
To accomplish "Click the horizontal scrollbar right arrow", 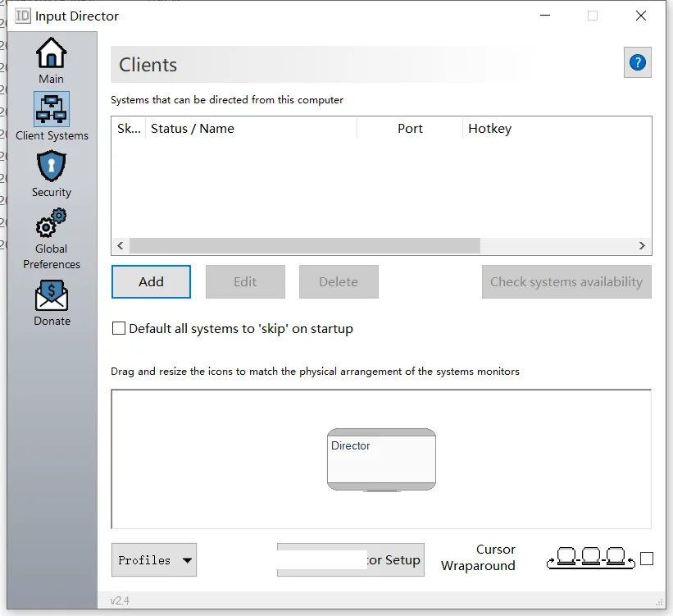I will pyautogui.click(x=642, y=246).
